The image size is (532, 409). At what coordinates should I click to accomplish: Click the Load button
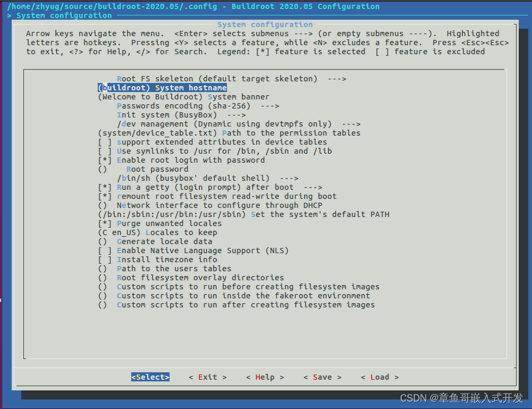click(379, 377)
